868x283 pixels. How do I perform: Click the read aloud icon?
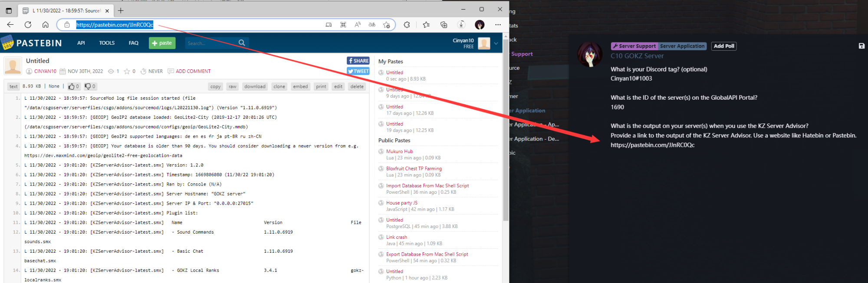pos(358,25)
